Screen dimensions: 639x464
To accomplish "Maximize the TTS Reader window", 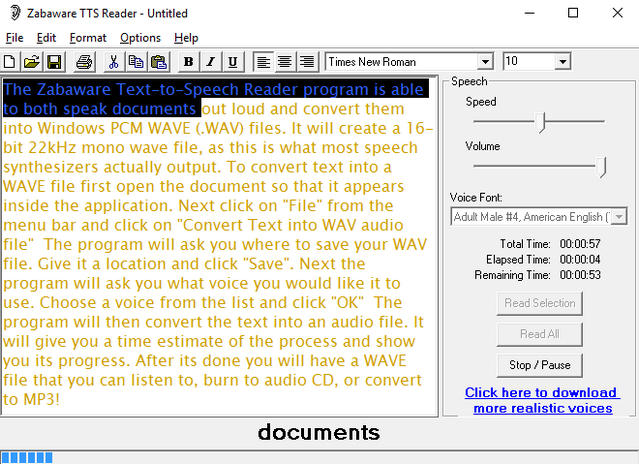I will click(573, 13).
